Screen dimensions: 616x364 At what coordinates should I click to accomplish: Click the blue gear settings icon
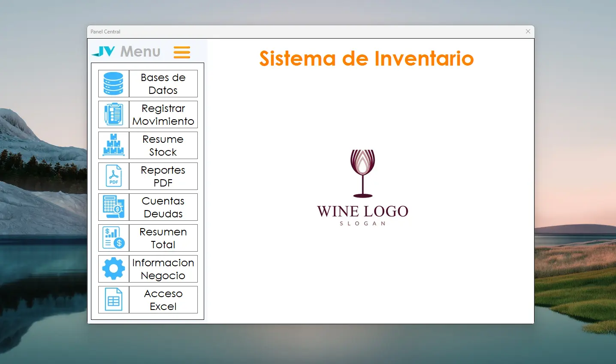point(114,269)
